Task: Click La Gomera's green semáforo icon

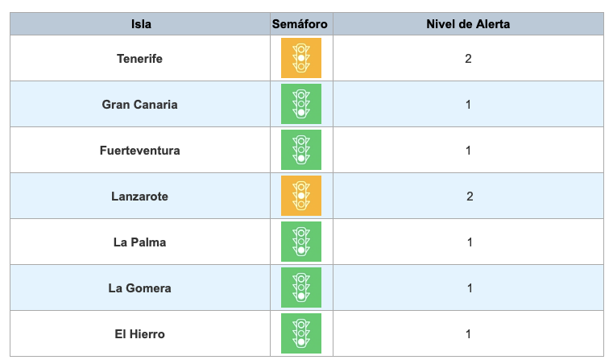Action: (x=301, y=287)
